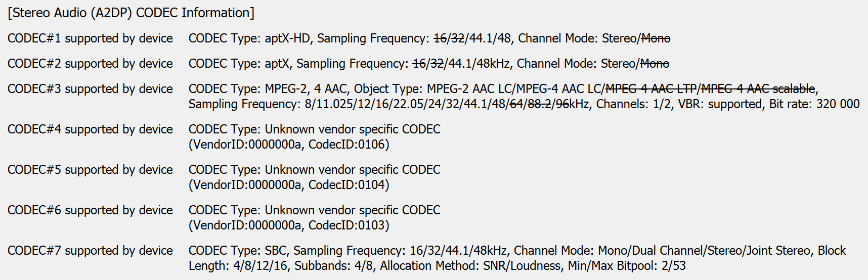The height and width of the screenshot is (280, 868).
Task: Select the CodecID:0106 vendor line
Action: point(289,145)
